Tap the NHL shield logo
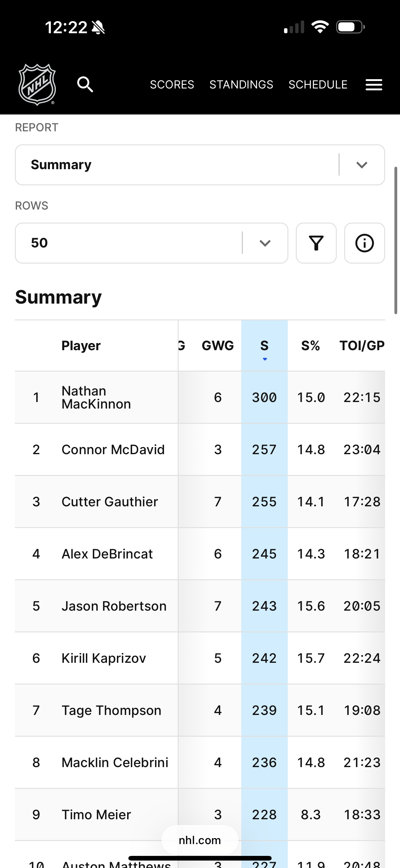 (x=37, y=84)
